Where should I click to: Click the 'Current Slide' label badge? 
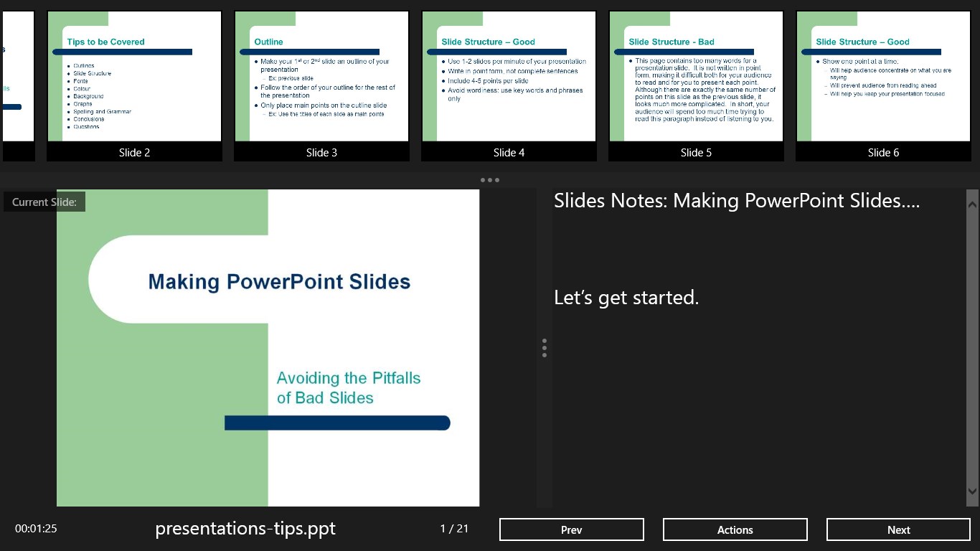(43, 202)
